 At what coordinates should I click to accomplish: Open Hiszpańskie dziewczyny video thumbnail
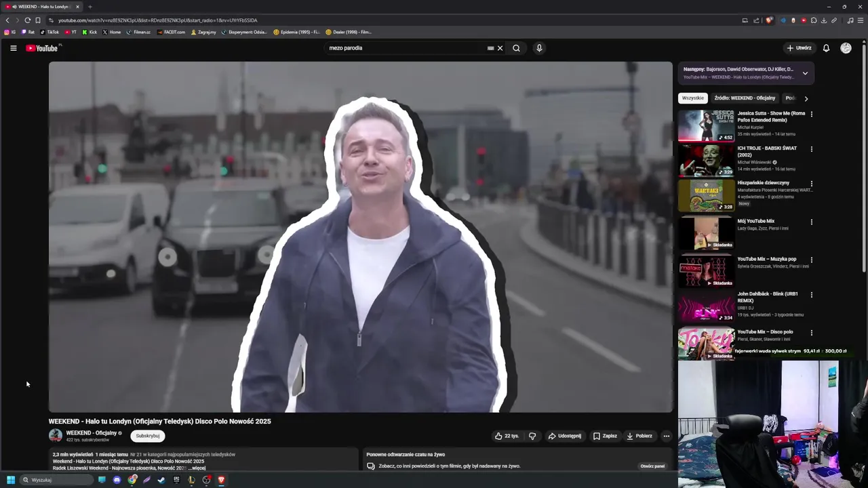[x=706, y=195]
